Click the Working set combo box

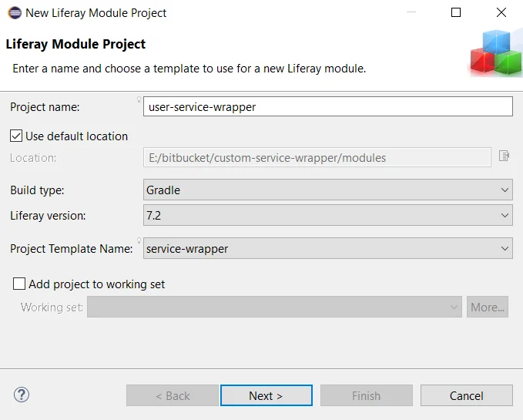[274, 307]
